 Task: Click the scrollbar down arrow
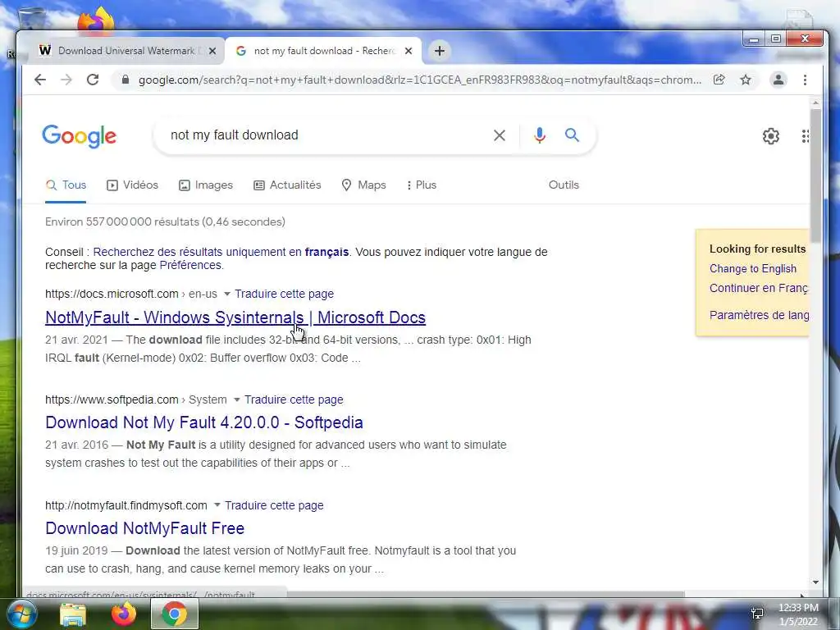[x=815, y=582]
